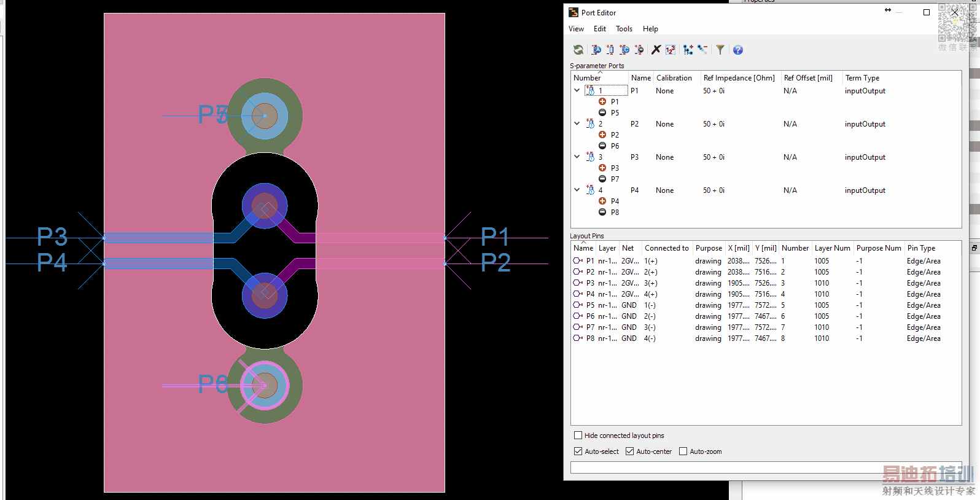Click the port icon marked with C

point(624,50)
